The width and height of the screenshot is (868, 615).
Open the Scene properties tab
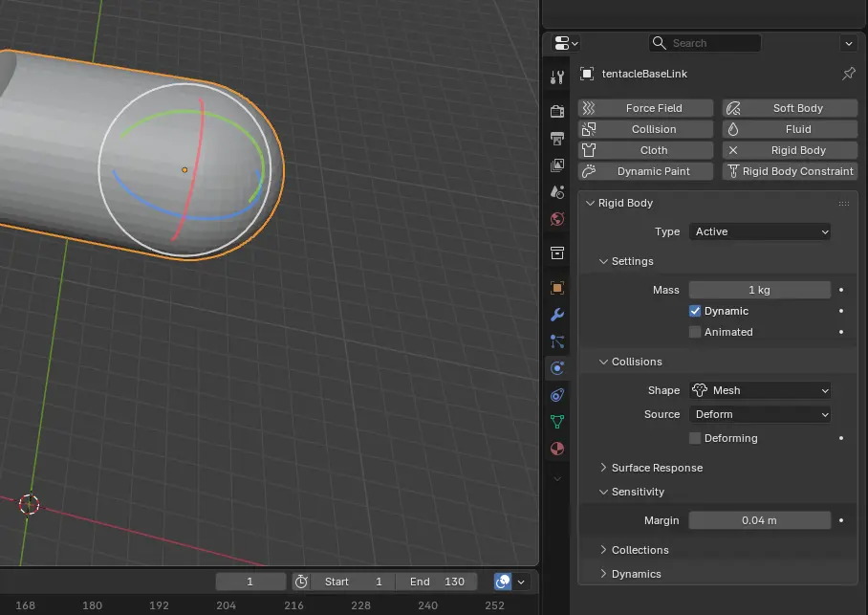click(x=557, y=191)
